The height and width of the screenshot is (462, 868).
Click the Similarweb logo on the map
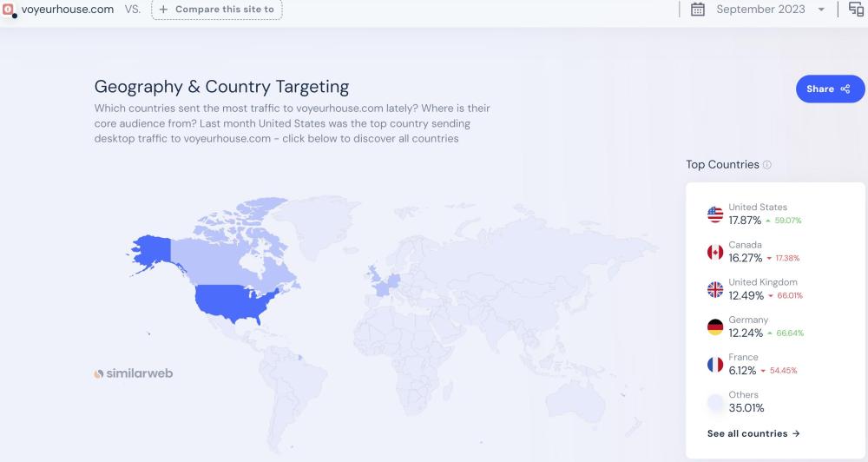134,373
